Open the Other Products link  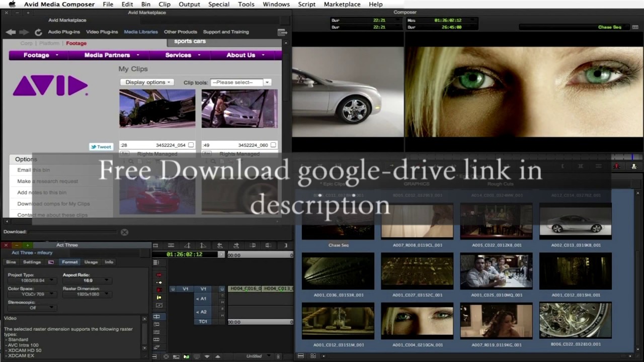point(181,32)
